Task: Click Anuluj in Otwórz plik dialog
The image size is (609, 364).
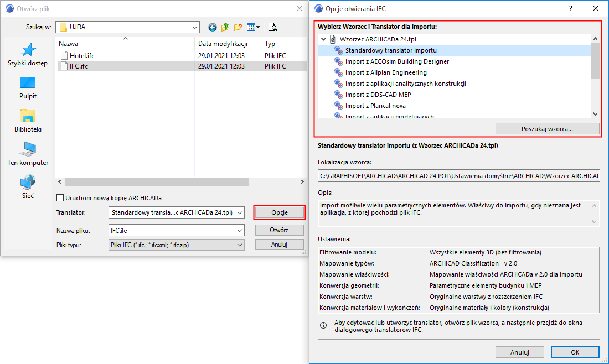Action: coord(280,245)
